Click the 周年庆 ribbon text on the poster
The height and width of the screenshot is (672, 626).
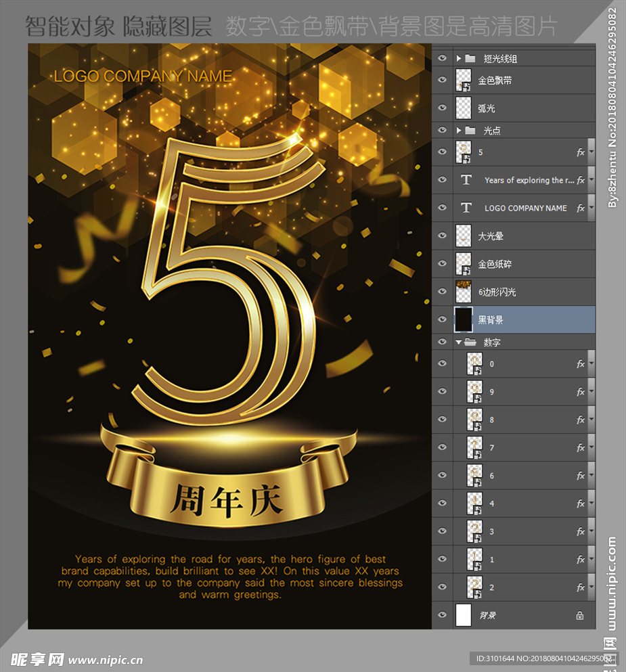226,501
